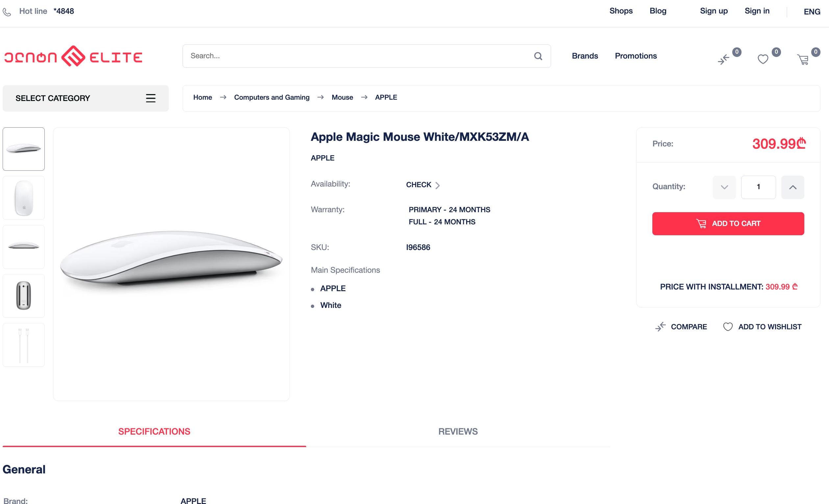Open the wishlist heart icon in header
This screenshot has height=504, width=829.
pos(763,60)
